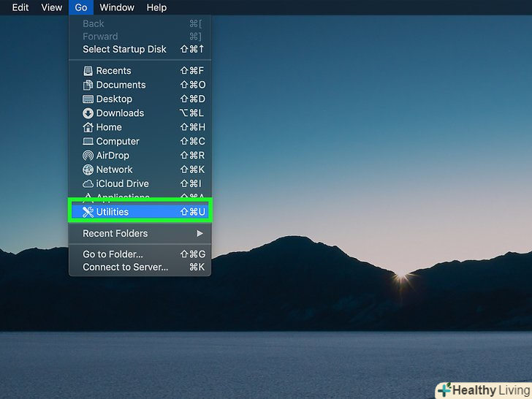Go to Desktop folder

tap(140, 99)
